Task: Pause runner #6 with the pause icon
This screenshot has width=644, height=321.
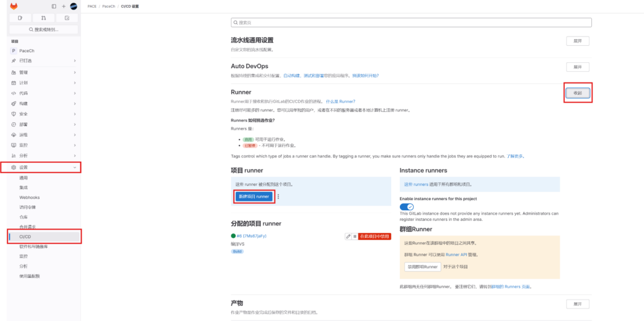Action: coord(355,236)
